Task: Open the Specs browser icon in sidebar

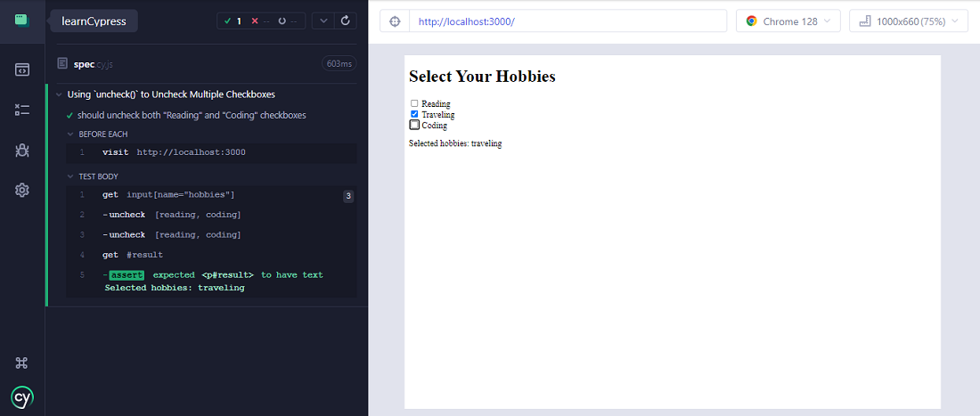Action: (x=22, y=69)
